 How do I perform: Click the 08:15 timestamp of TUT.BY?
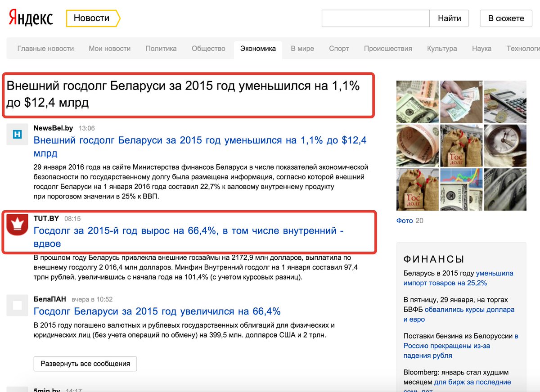[72, 218]
